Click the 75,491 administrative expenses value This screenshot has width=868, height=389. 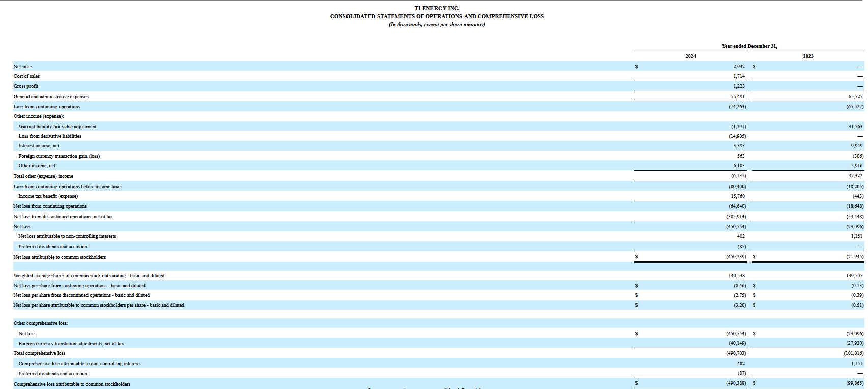[x=737, y=97]
